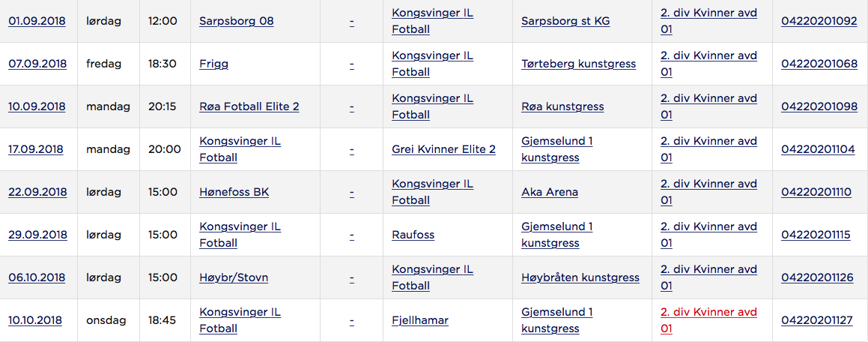Open the Aka Arena venue link
Image resolution: width=868 pixels, height=342 pixels.
550,192
